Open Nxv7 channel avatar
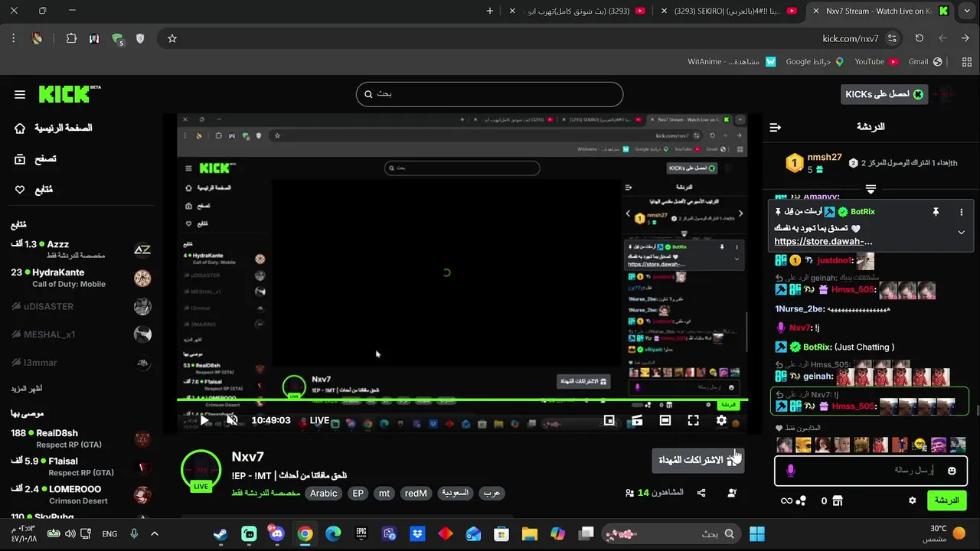980x551 pixels. (201, 469)
